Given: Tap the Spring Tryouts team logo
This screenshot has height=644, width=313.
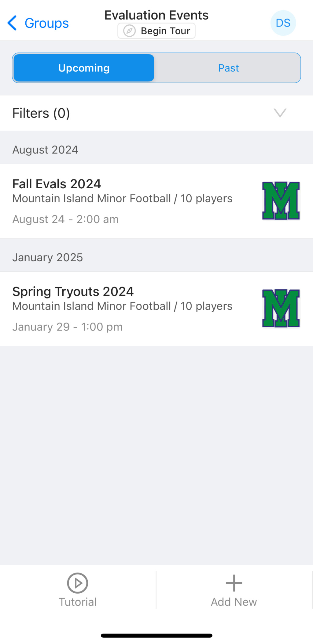Looking at the screenshot, I should (x=281, y=308).
